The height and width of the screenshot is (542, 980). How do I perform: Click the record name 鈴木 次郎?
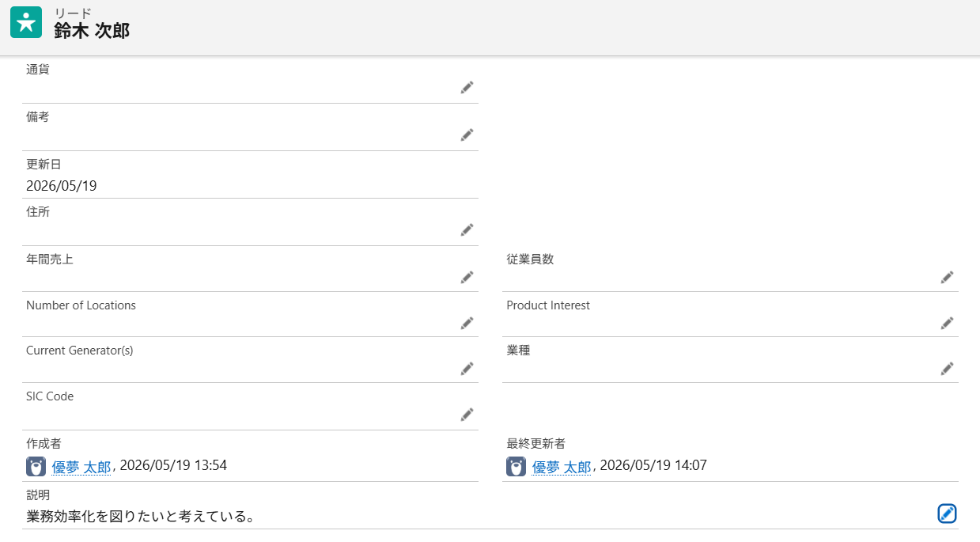click(92, 31)
